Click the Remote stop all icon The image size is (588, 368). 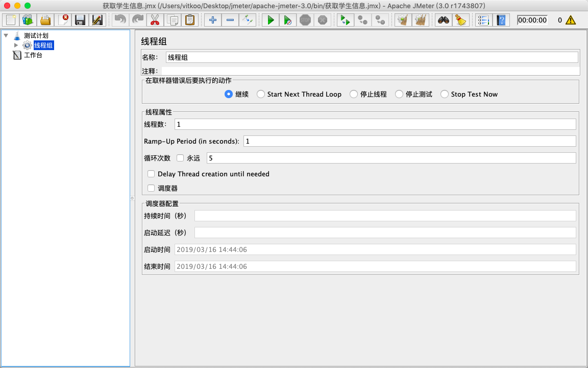(362, 20)
